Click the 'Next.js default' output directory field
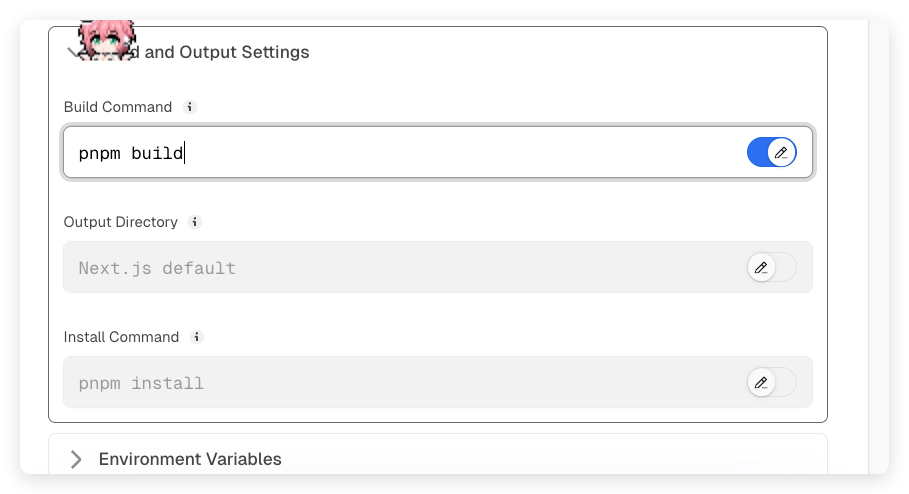This screenshot has height=494, width=909. tap(400, 268)
